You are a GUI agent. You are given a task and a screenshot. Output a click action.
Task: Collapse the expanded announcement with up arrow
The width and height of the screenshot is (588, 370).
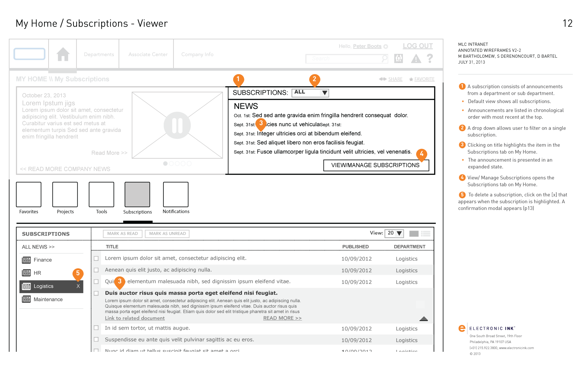coord(423,319)
